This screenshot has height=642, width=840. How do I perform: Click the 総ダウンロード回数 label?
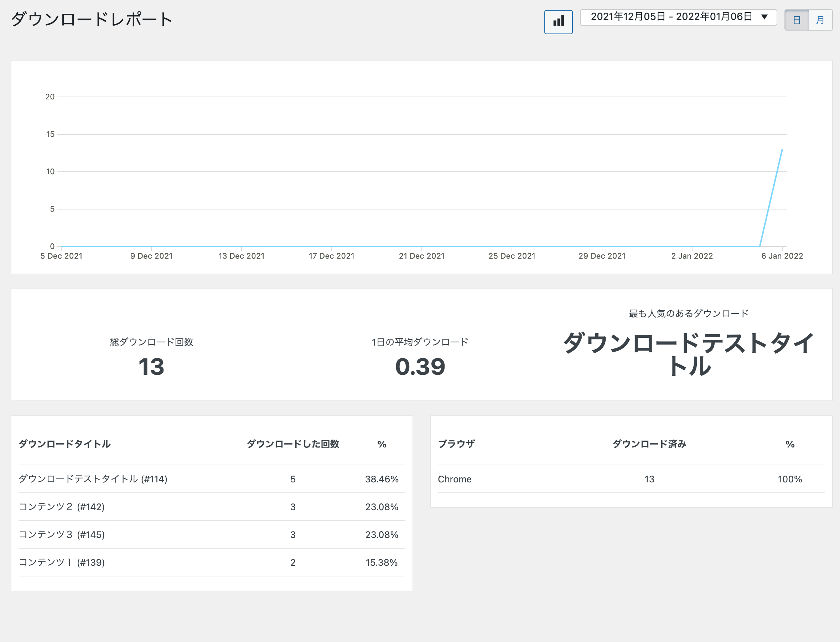tap(152, 342)
